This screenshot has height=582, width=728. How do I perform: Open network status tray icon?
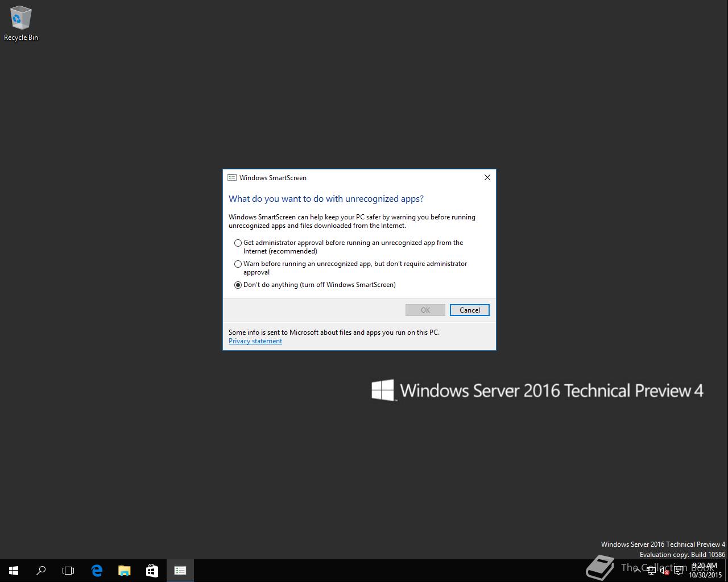pyautogui.click(x=651, y=571)
